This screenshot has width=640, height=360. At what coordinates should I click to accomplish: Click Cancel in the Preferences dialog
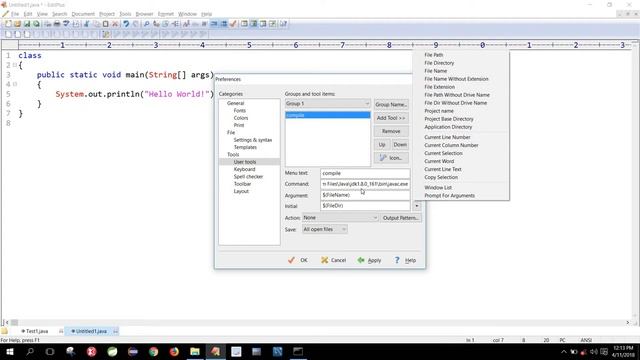tap(333, 260)
